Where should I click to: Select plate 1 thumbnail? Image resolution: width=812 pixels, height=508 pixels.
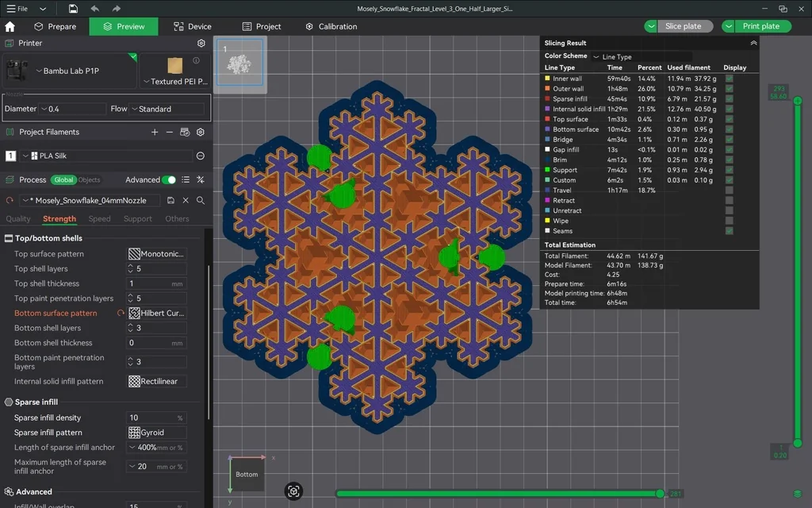pos(239,62)
